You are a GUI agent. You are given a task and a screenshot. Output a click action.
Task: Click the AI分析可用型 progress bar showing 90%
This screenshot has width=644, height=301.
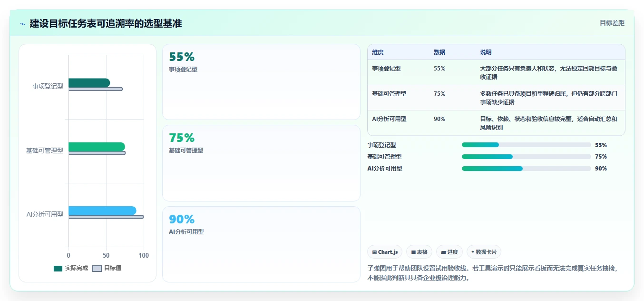click(527, 169)
